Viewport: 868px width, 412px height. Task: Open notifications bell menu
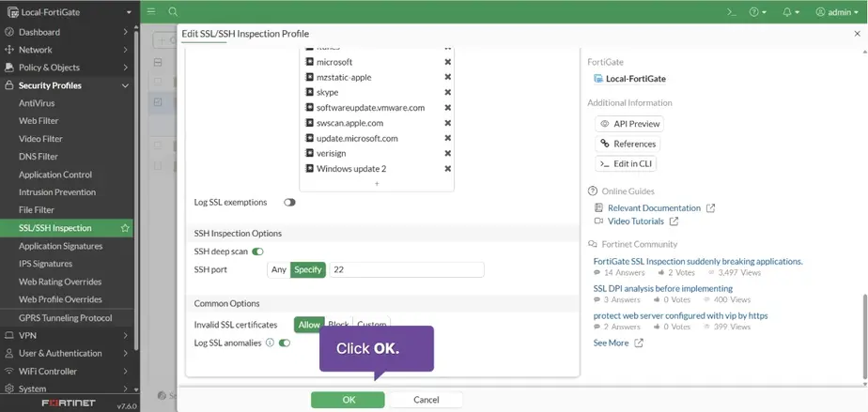pos(791,11)
